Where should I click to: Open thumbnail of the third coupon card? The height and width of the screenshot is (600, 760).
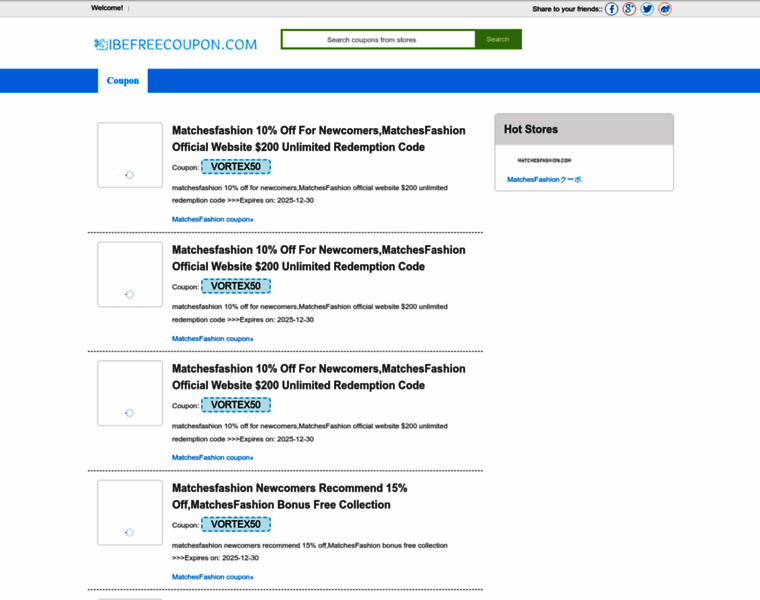[130, 393]
